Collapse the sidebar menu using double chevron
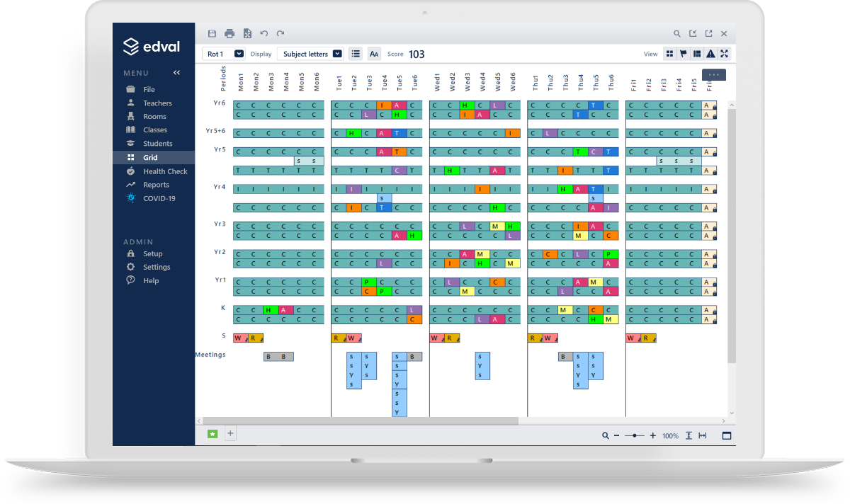850x504 pixels. (176, 73)
